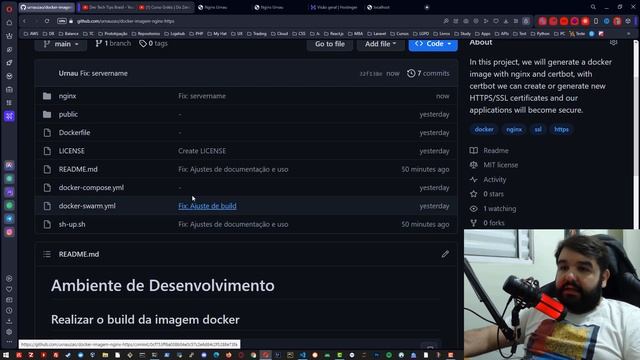Open the Windows Start button
Image resolution: width=640 pixels, height=360 pixels.
tap(6, 355)
